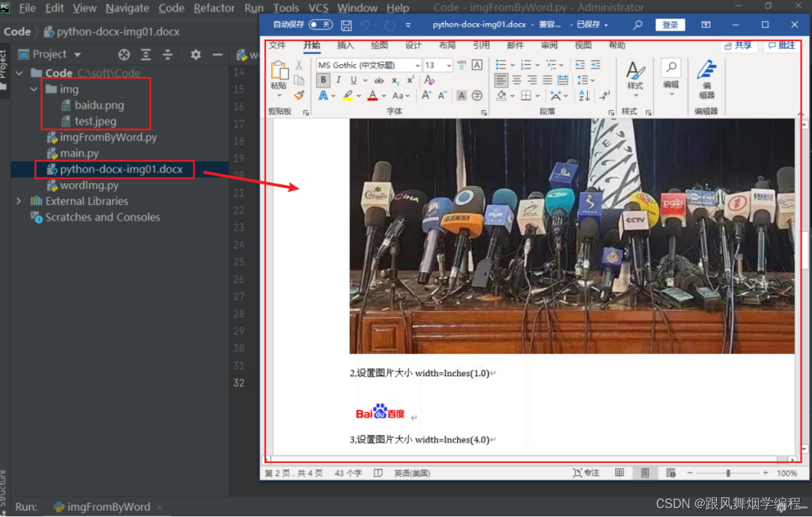Image resolution: width=812 pixels, height=517 pixels.
Task: Click the enclosed character (circled 字) icon
Action: coord(477,95)
